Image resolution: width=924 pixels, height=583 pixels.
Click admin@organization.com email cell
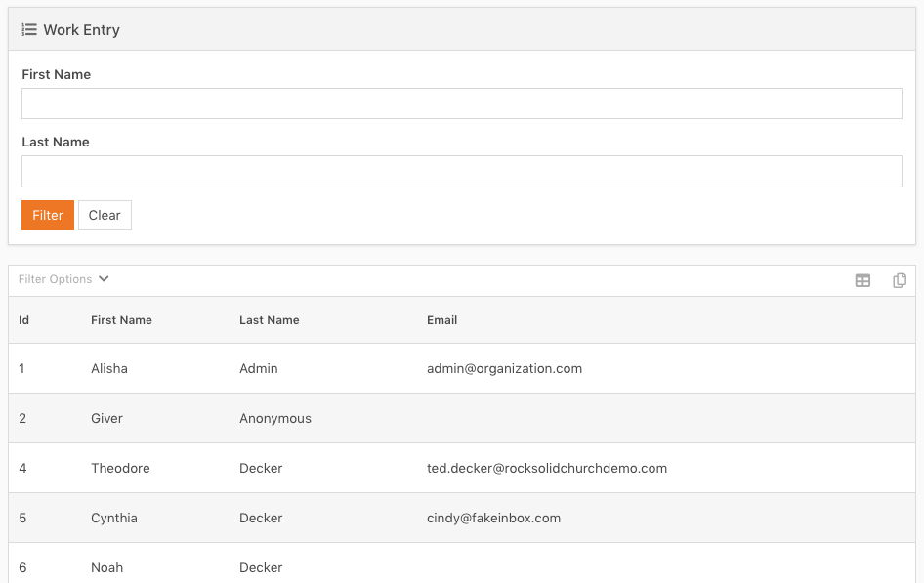click(504, 368)
